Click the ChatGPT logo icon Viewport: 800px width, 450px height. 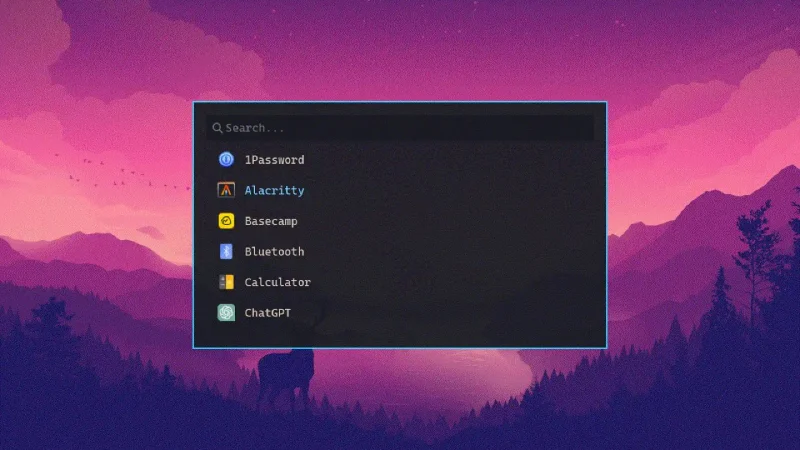pyautogui.click(x=226, y=312)
